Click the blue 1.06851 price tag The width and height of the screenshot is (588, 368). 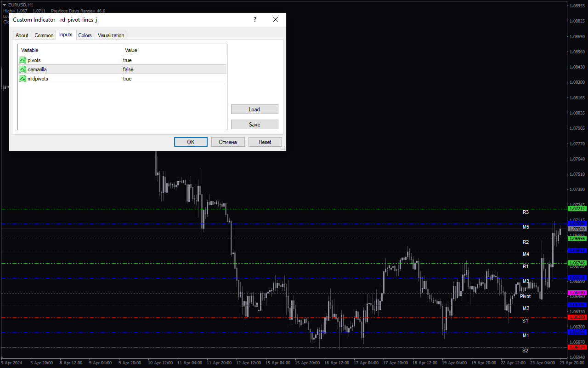(577, 251)
